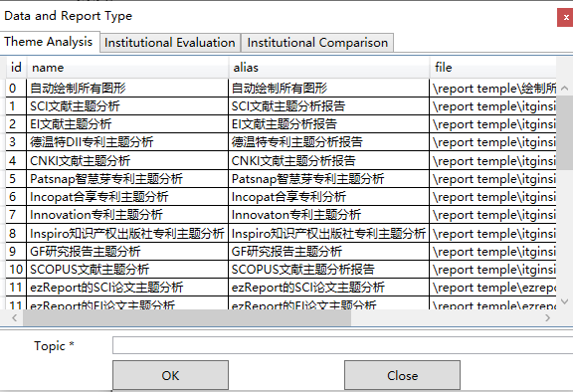573x392 pixels.
Task: Click alias cell EI文献主题分析报告
Action: (329, 123)
